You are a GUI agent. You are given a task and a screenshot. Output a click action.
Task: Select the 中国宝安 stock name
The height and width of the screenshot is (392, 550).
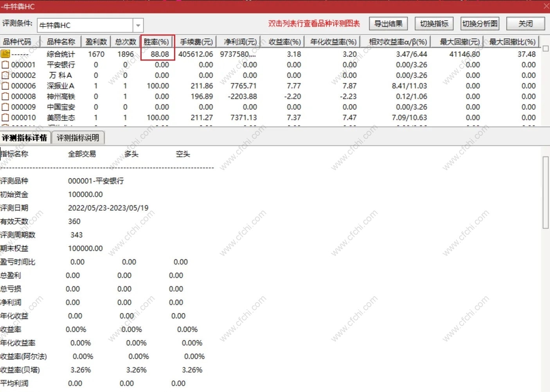[61, 107]
